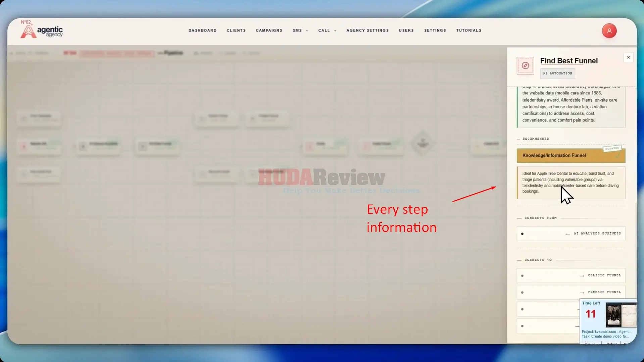Viewport: 644px width, 362px height.
Task: Click the CLEARED stamp badge
Action: tap(612, 148)
